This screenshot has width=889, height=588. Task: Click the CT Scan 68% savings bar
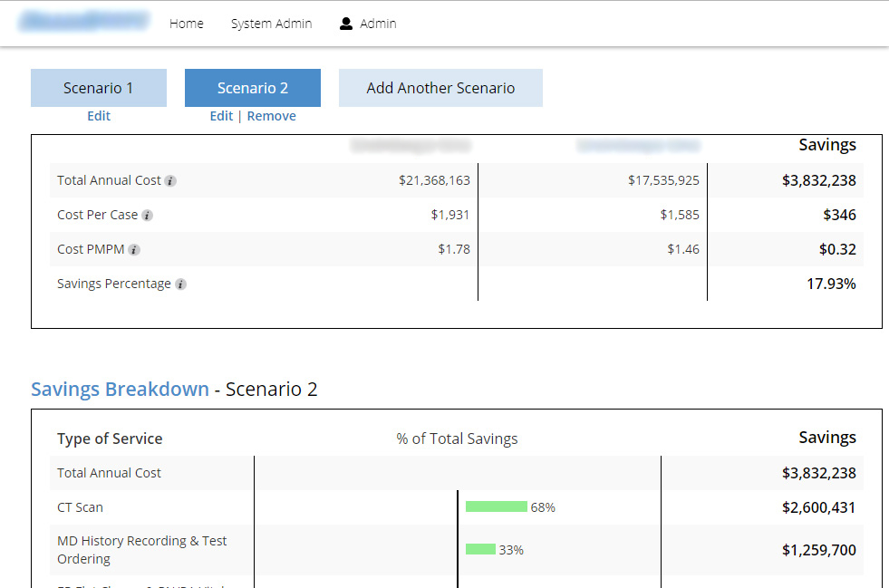click(x=496, y=507)
